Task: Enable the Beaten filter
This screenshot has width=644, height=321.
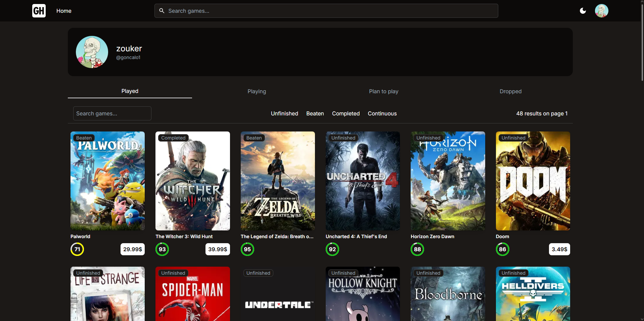Action: click(x=315, y=113)
